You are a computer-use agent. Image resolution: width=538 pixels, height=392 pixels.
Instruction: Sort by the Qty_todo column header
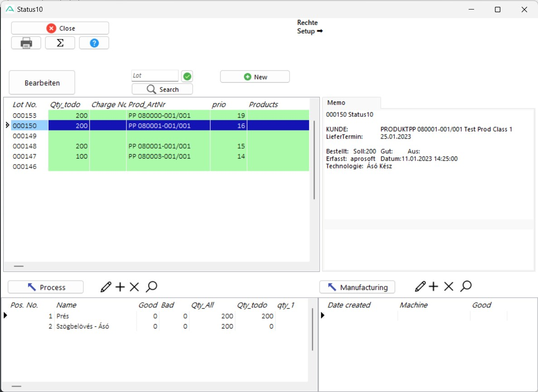coord(65,105)
